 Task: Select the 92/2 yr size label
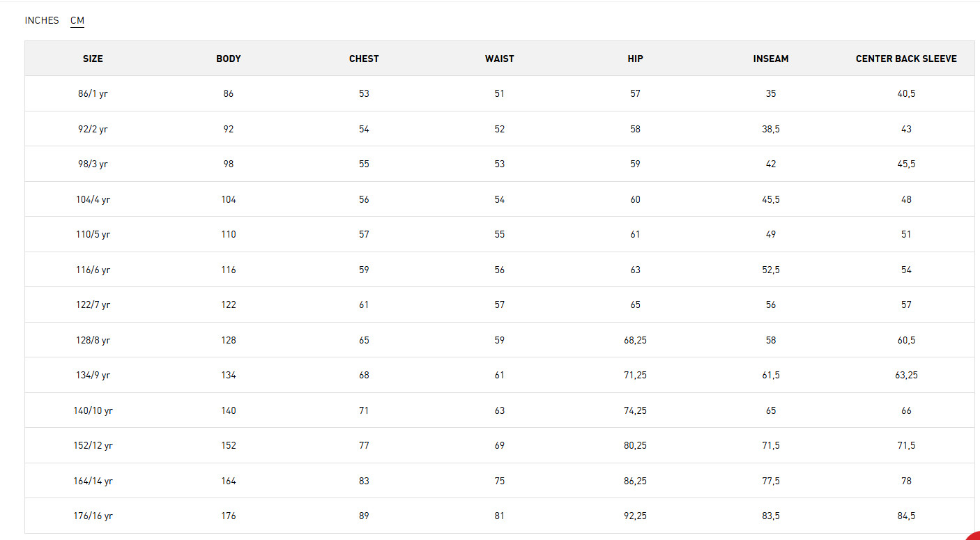[x=93, y=129]
